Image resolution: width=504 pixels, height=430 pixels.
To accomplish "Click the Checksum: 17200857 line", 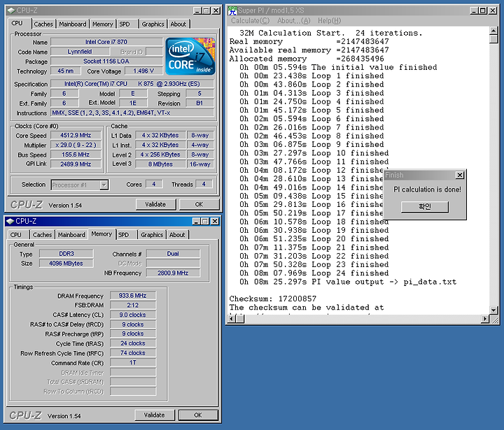I will (x=273, y=299).
